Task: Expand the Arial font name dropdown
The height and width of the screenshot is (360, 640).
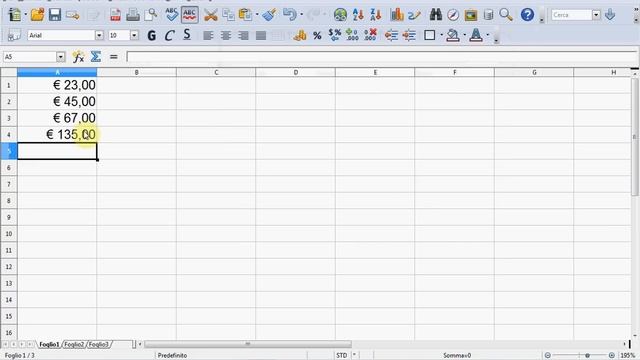Action: [99, 36]
